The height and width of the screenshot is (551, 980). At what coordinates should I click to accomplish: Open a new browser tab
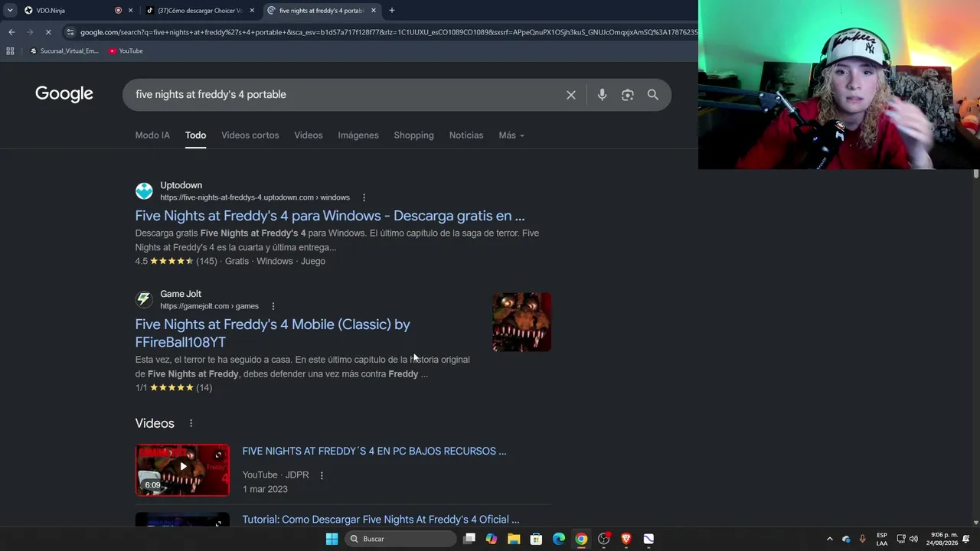[392, 11]
